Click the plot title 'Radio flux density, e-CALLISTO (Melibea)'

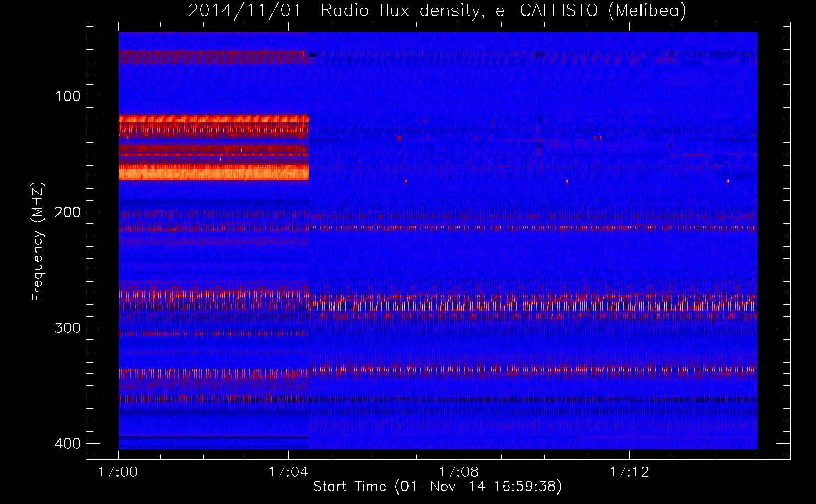click(503, 11)
